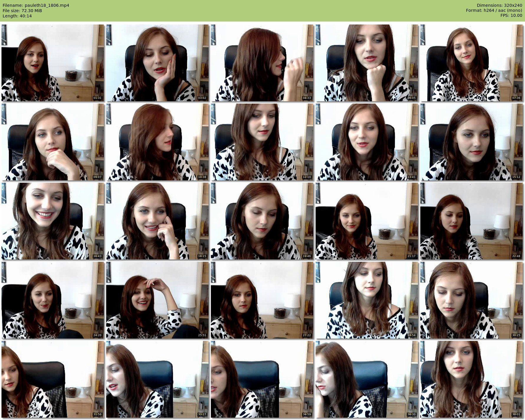Open the 16:43 frame thumbnail

point(53,221)
